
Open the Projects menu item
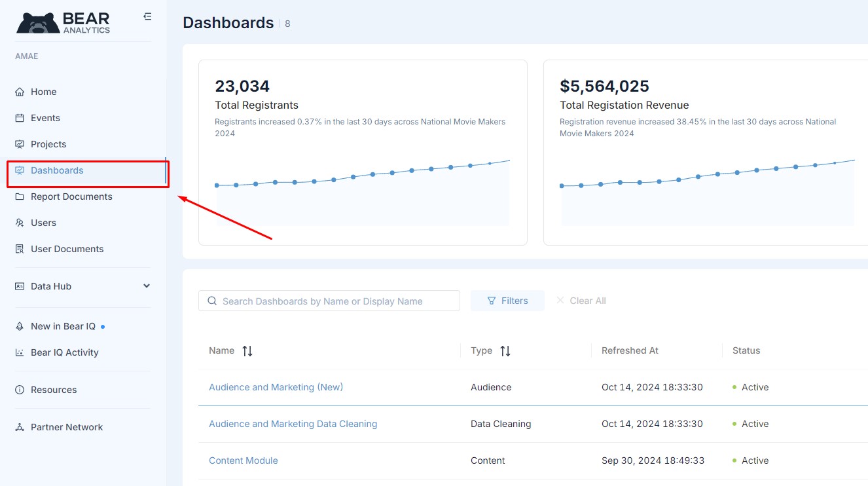click(48, 144)
